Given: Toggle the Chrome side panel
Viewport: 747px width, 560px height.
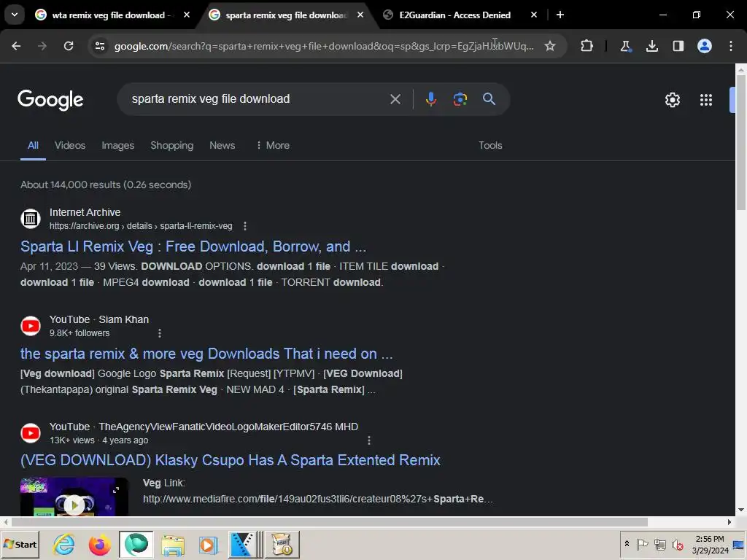Looking at the screenshot, I should tap(678, 46).
